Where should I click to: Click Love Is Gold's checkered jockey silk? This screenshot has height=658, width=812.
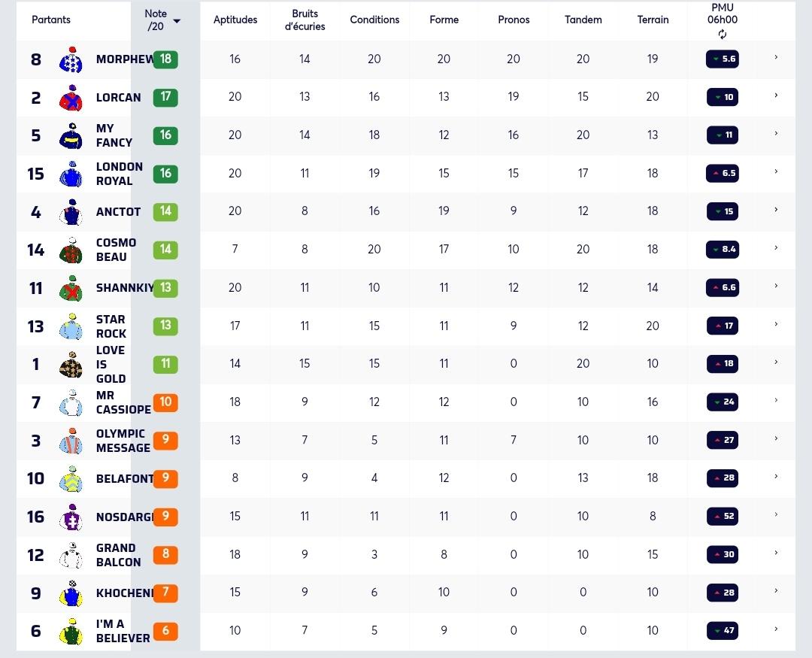[71, 364]
